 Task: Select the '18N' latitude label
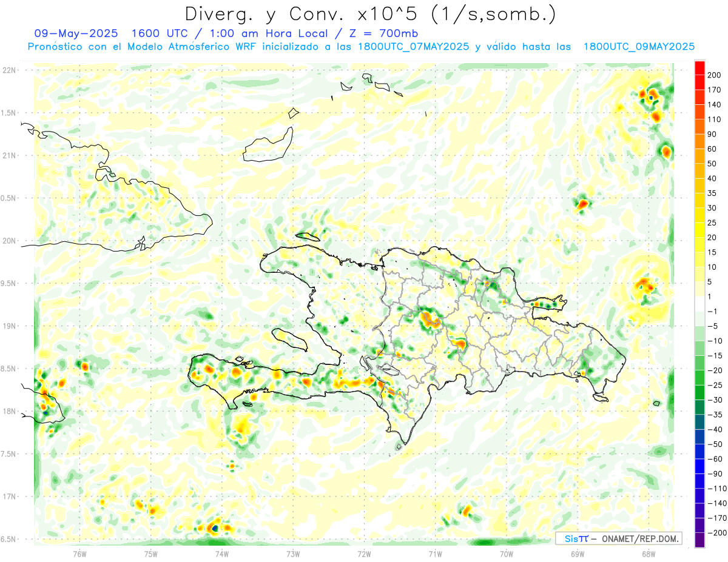click(8, 411)
